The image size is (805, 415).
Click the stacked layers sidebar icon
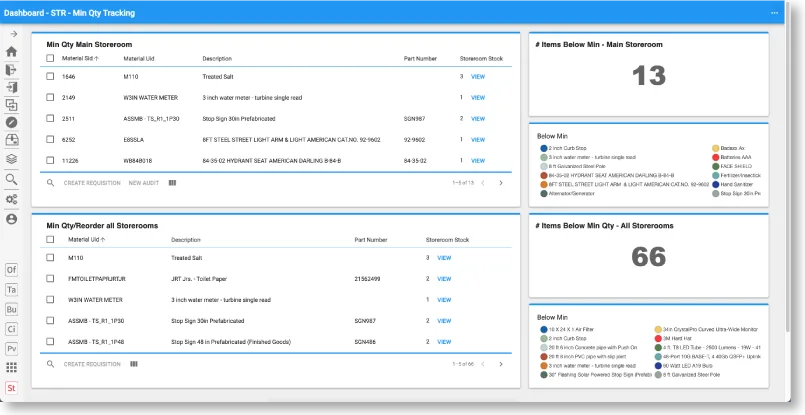coord(11,159)
